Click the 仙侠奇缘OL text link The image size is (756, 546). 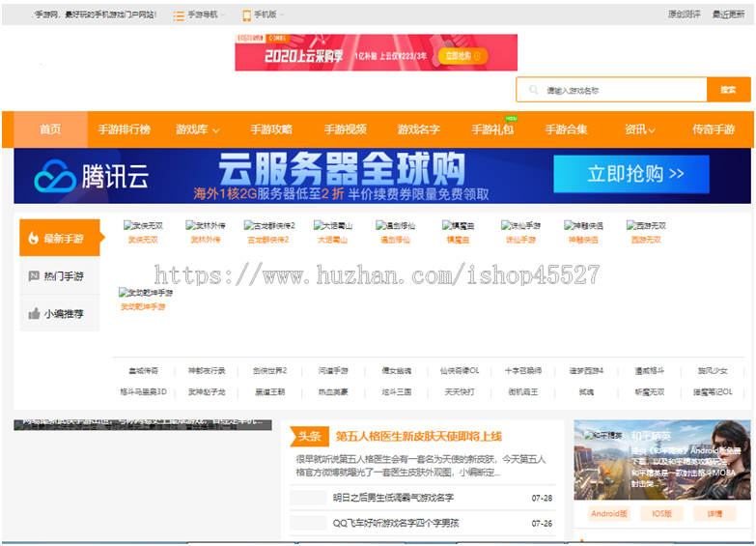tap(460, 371)
